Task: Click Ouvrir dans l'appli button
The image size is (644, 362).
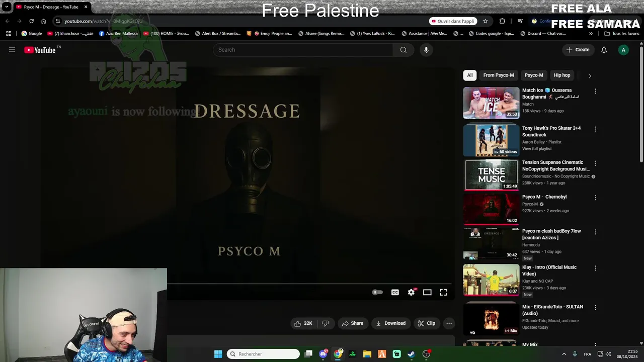Action: [453, 21]
